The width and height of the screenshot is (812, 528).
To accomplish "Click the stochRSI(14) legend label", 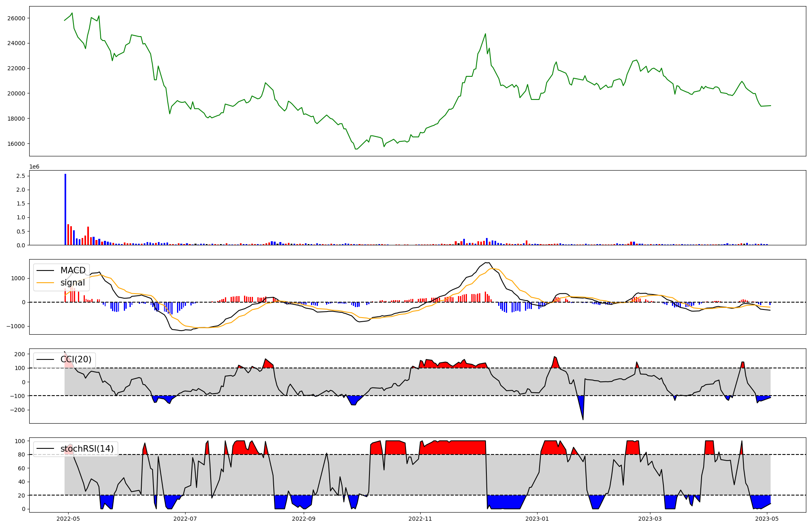I will coord(87,449).
